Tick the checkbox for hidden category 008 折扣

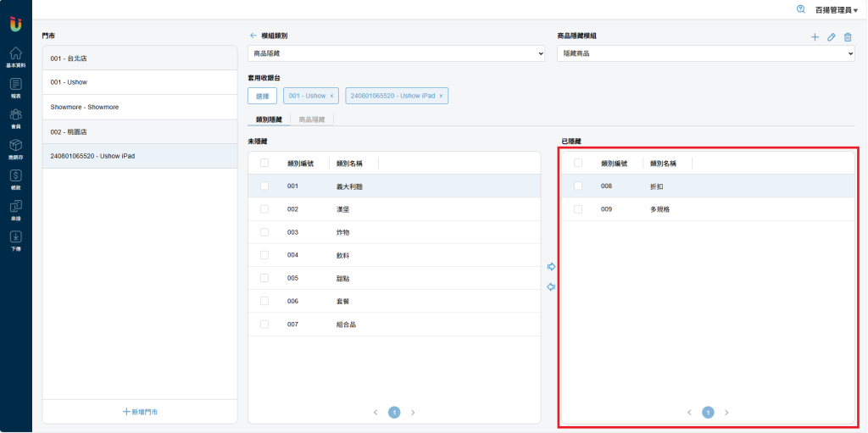tap(578, 186)
